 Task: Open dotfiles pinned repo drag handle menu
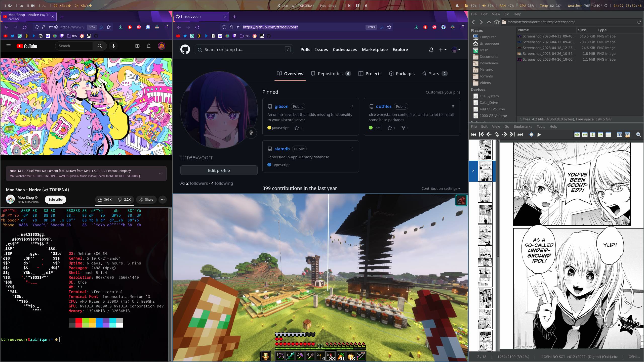coord(453,107)
